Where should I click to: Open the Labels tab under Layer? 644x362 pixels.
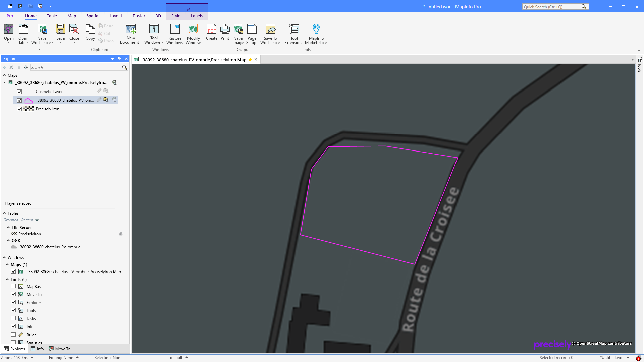197,16
